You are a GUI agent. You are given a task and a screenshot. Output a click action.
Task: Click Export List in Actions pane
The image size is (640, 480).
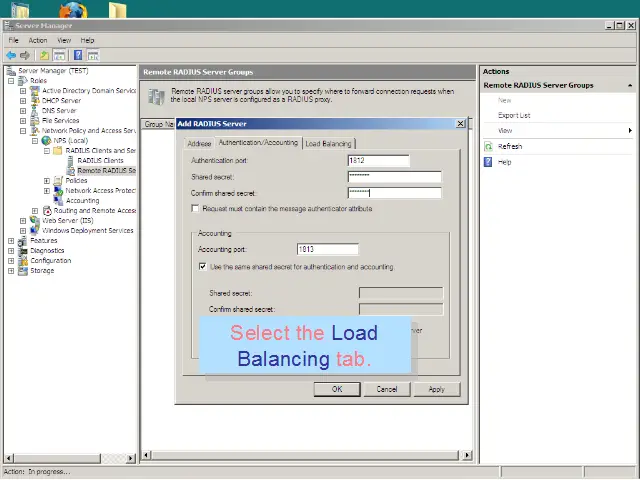point(514,116)
